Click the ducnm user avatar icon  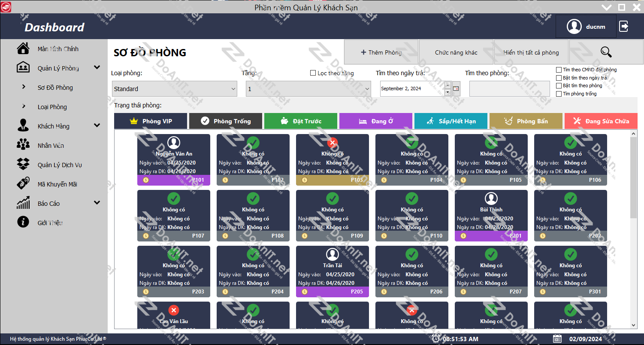pos(574,27)
